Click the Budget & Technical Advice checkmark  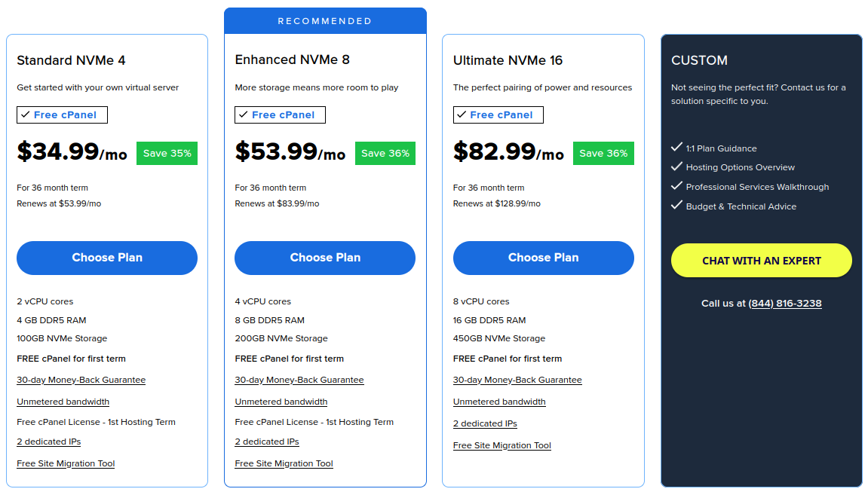point(676,206)
